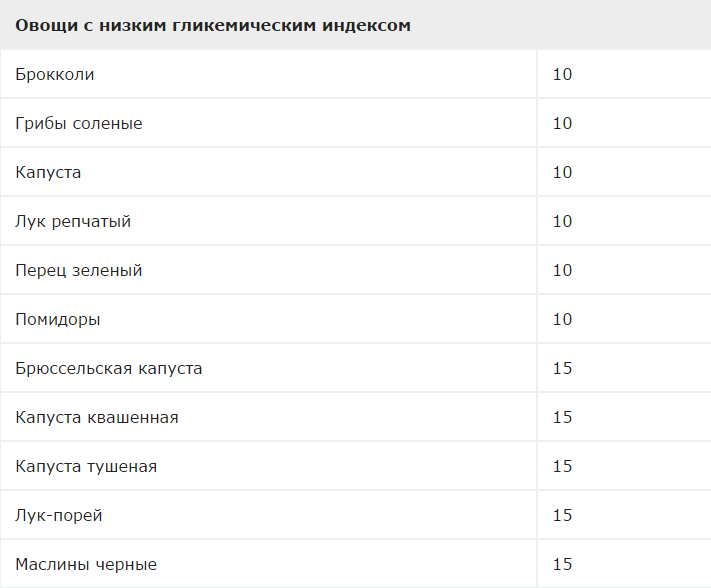Select the Перец зеленый cell
The image size is (711, 588).
79,270
